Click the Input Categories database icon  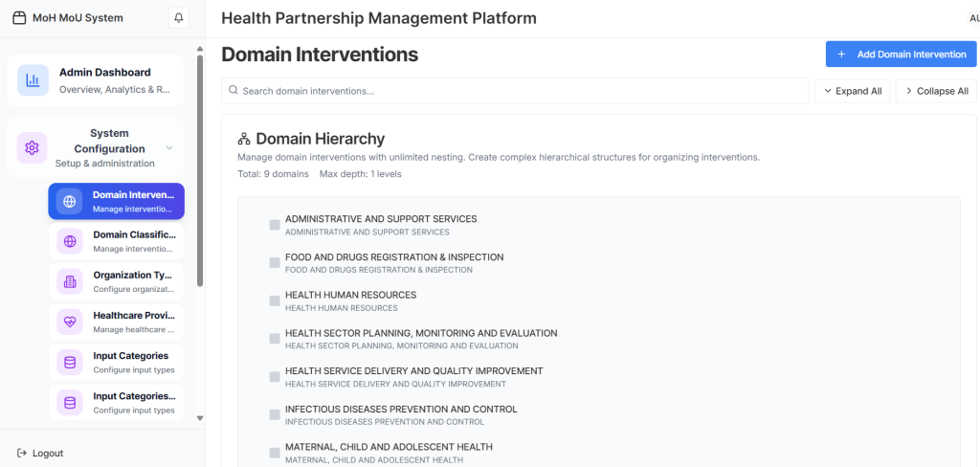click(x=69, y=362)
